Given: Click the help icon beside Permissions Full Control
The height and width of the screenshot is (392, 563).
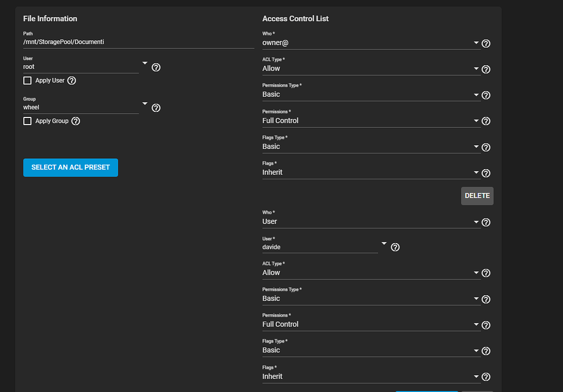Looking at the screenshot, I should (x=486, y=121).
